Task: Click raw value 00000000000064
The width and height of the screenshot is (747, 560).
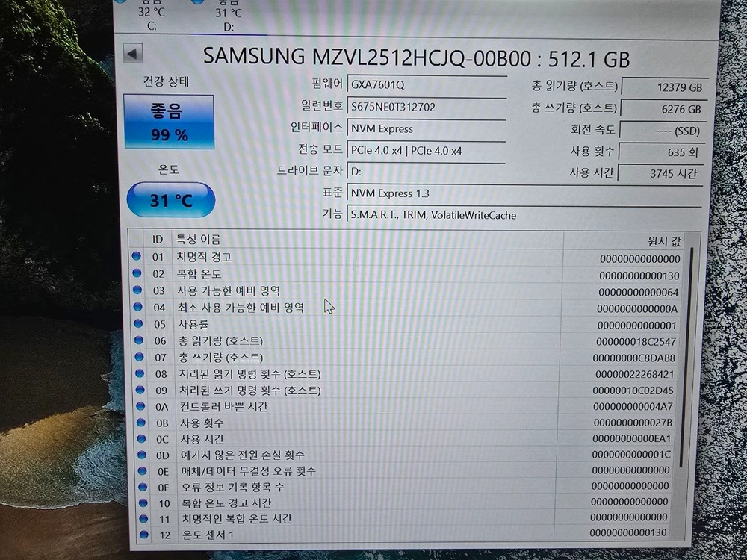Action: (639, 293)
